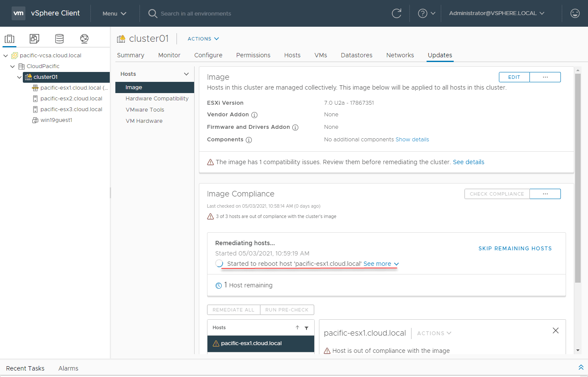Filter the Hosts column list

(306, 328)
